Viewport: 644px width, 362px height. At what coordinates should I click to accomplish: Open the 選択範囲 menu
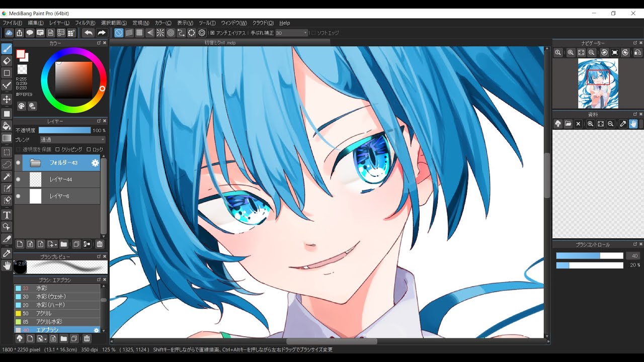114,23
